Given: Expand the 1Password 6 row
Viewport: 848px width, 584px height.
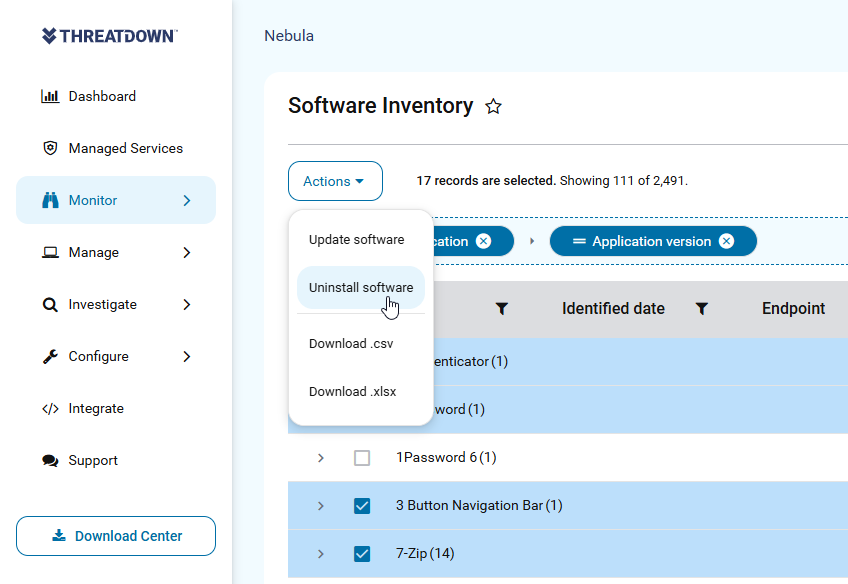Looking at the screenshot, I should (321, 458).
